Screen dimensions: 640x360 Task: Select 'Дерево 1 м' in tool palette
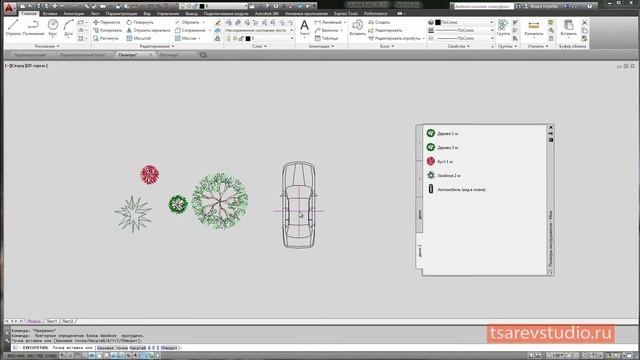pos(442,133)
